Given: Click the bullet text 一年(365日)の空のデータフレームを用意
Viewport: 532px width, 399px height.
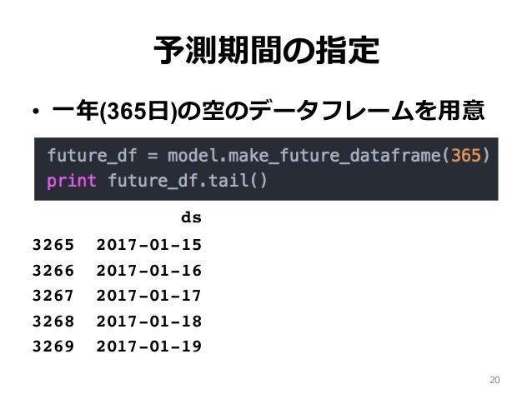Looking at the screenshot, I should (x=268, y=111).
